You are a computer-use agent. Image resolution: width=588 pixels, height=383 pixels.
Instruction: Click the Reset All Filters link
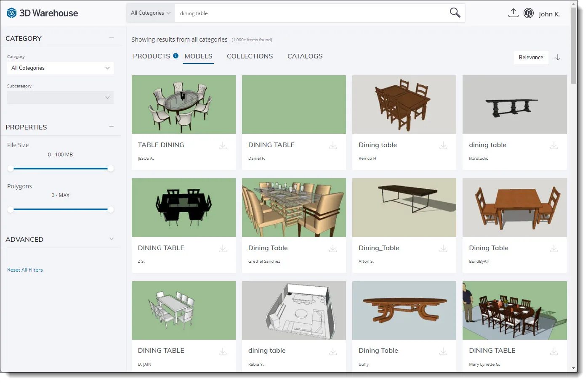click(25, 270)
